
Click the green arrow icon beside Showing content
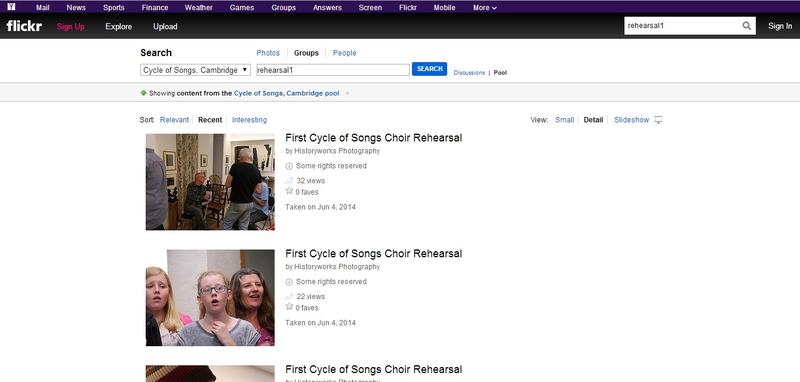[x=143, y=93]
